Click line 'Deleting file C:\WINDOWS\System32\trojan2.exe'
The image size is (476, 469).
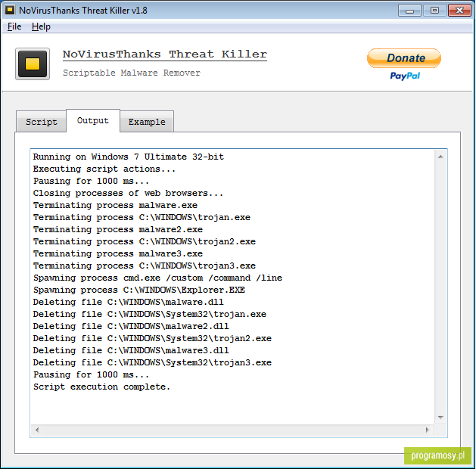pyautogui.click(x=152, y=339)
